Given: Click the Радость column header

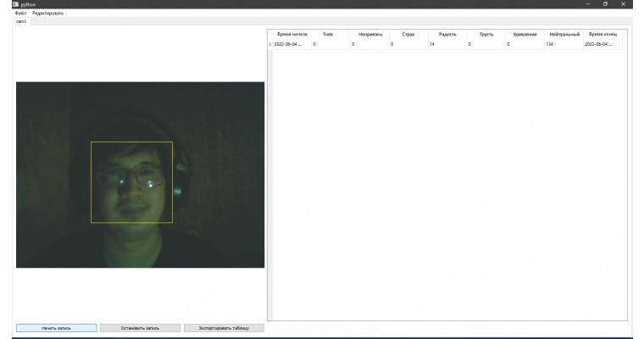Looking at the screenshot, I should click(x=447, y=34).
